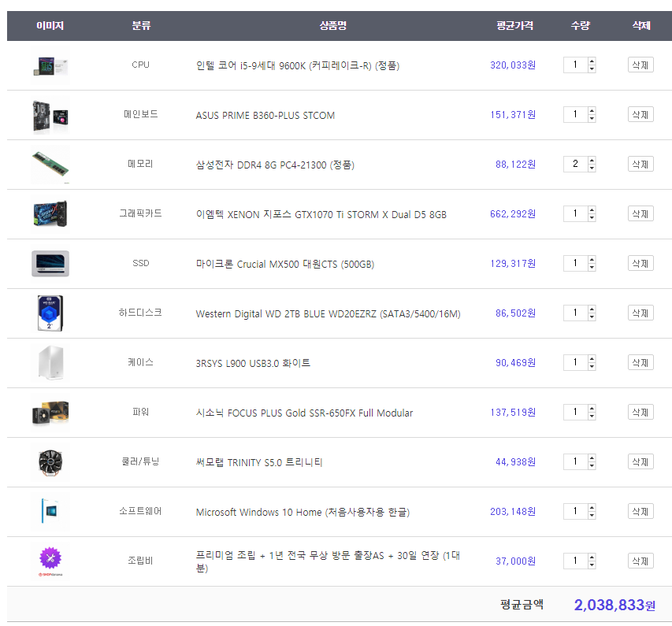Open the Intel i5-9600K CPU product image
Image resolution: width=672 pixels, height=626 pixels.
50,65
